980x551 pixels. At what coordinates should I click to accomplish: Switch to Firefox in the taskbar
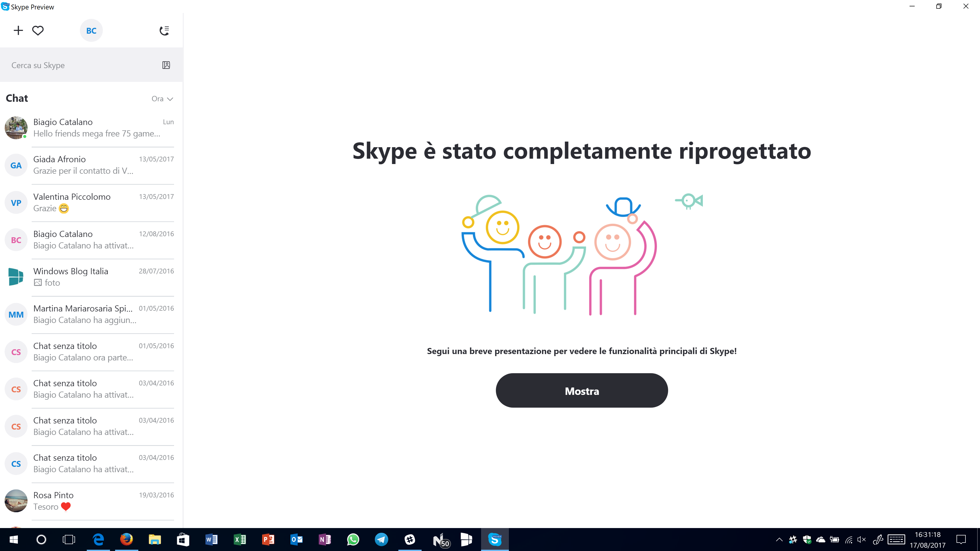(x=126, y=539)
